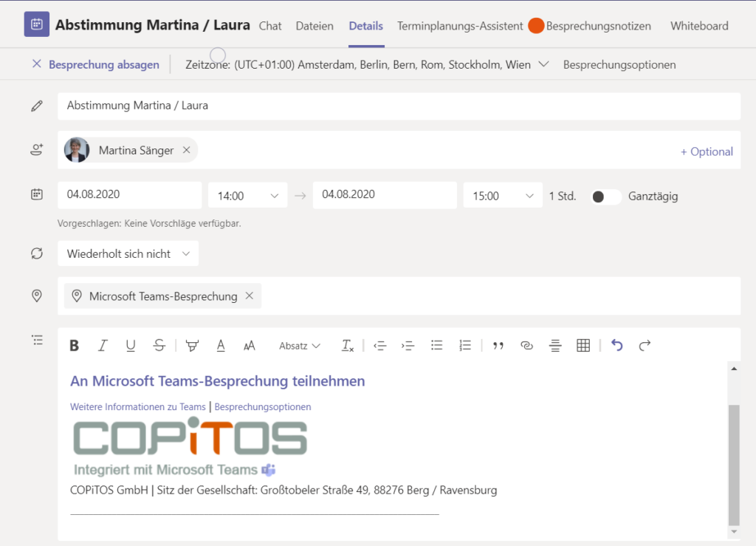Click the add attendees icon
The width and height of the screenshot is (756, 546).
pos(37,149)
